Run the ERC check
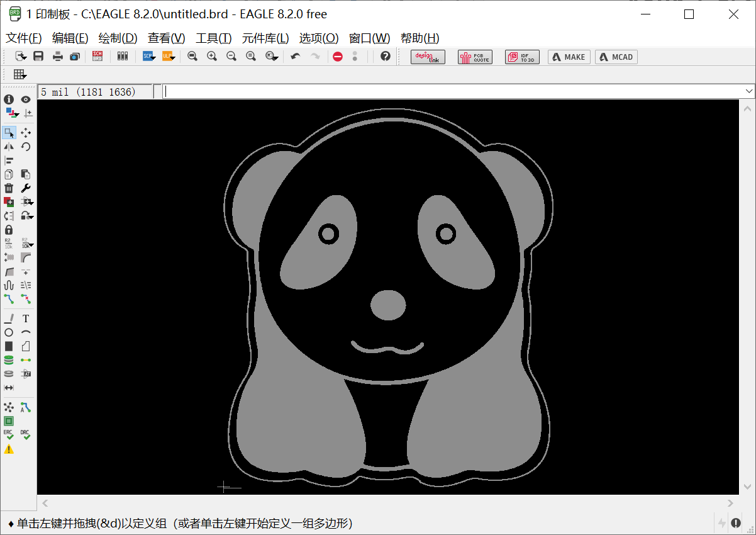Screen dimensions: 756x535 [x=9, y=435]
